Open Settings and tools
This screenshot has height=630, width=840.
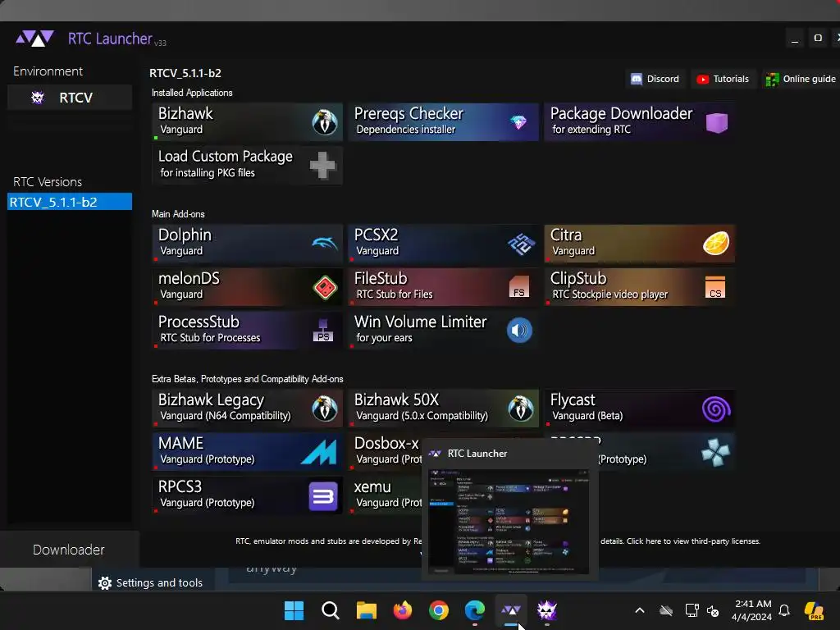[x=152, y=583]
